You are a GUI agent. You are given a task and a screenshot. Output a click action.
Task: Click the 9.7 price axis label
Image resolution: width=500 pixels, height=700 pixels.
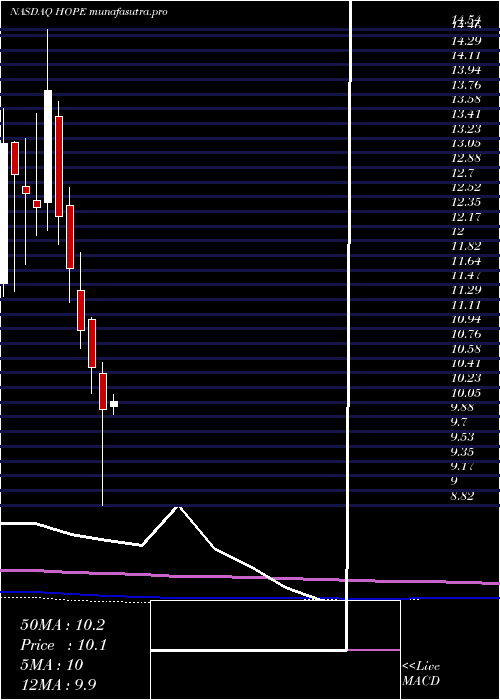click(460, 422)
